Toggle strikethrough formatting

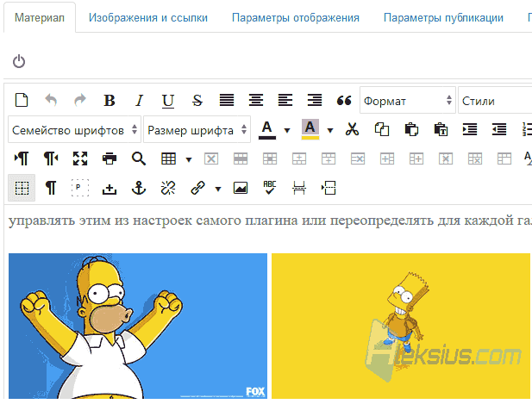click(x=197, y=100)
